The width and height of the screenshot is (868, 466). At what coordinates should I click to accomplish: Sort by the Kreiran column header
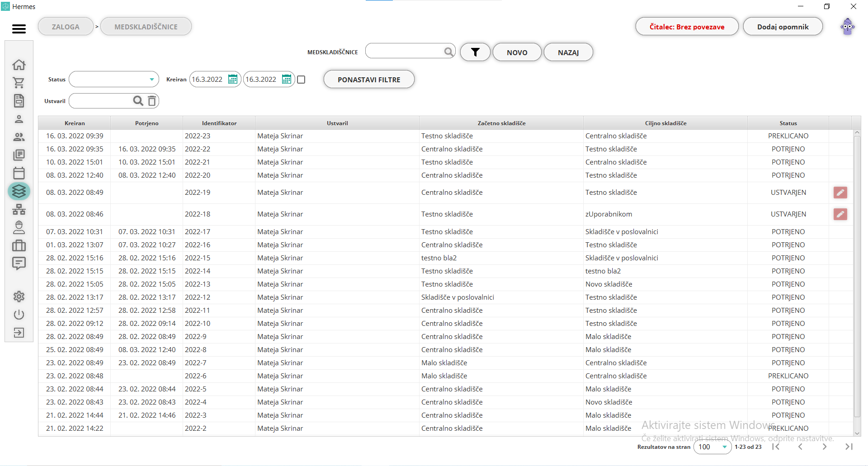(x=75, y=123)
